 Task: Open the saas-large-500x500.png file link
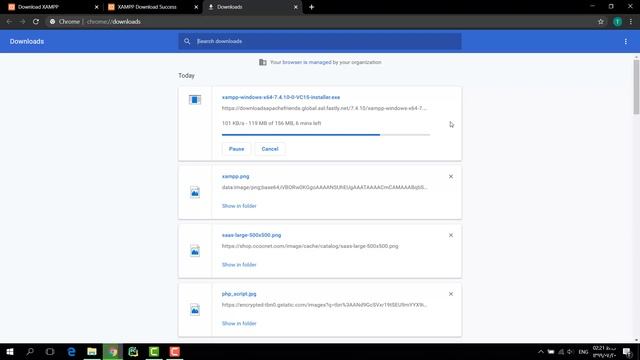(x=251, y=235)
